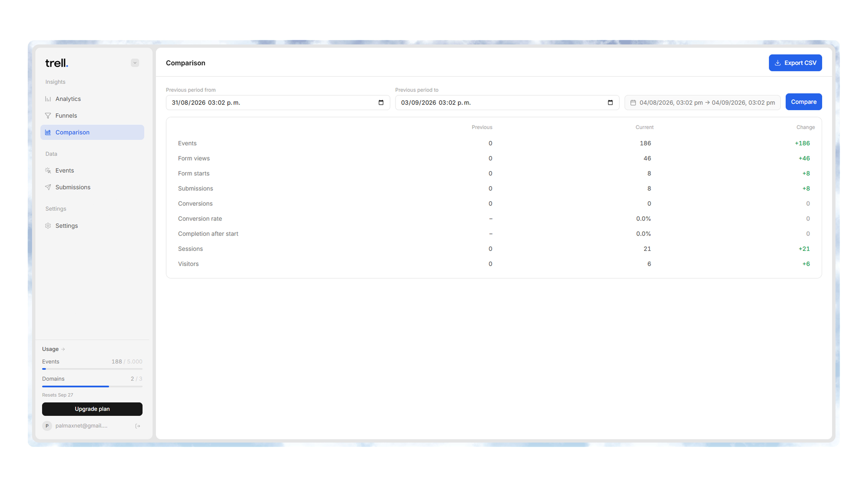Open the Usage link
Viewport: 868px width, 487px height.
pyautogui.click(x=54, y=349)
